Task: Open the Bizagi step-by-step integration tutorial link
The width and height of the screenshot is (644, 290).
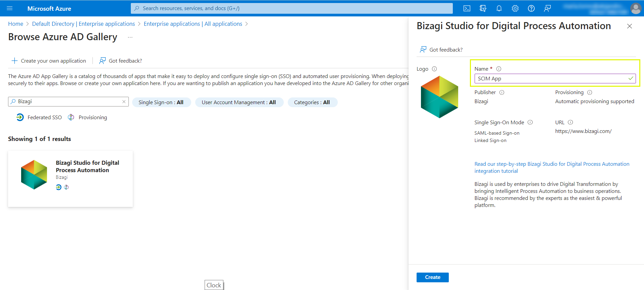Action: (x=552, y=167)
